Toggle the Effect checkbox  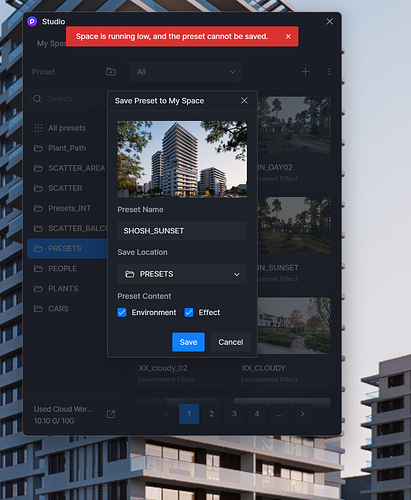coord(189,312)
